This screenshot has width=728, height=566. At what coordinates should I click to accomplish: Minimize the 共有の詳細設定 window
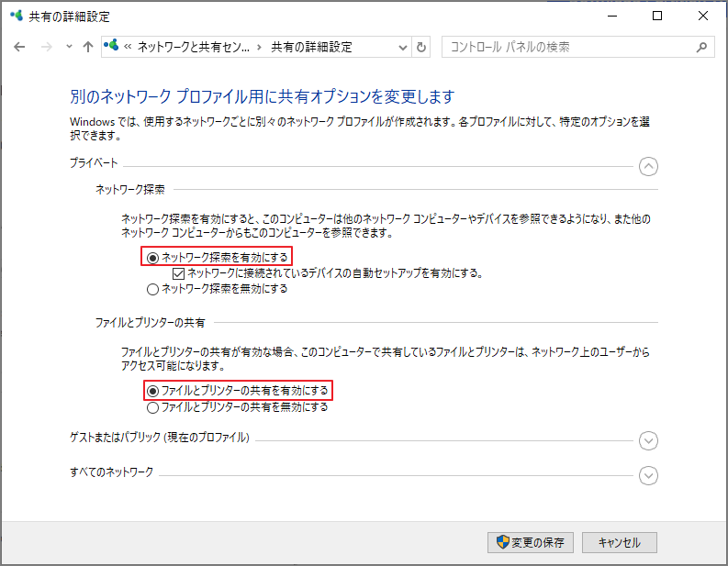(x=612, y=17)
